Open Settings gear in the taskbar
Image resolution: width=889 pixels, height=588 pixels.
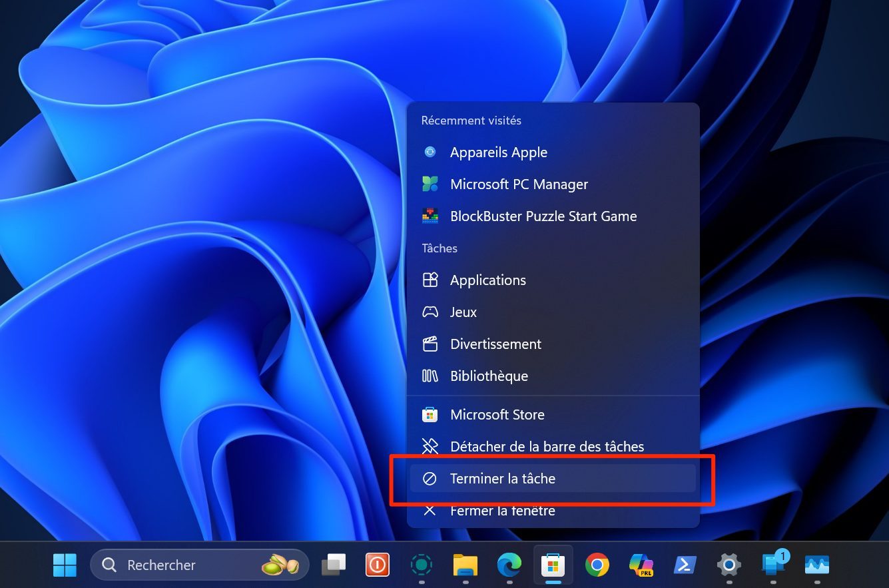729,565
